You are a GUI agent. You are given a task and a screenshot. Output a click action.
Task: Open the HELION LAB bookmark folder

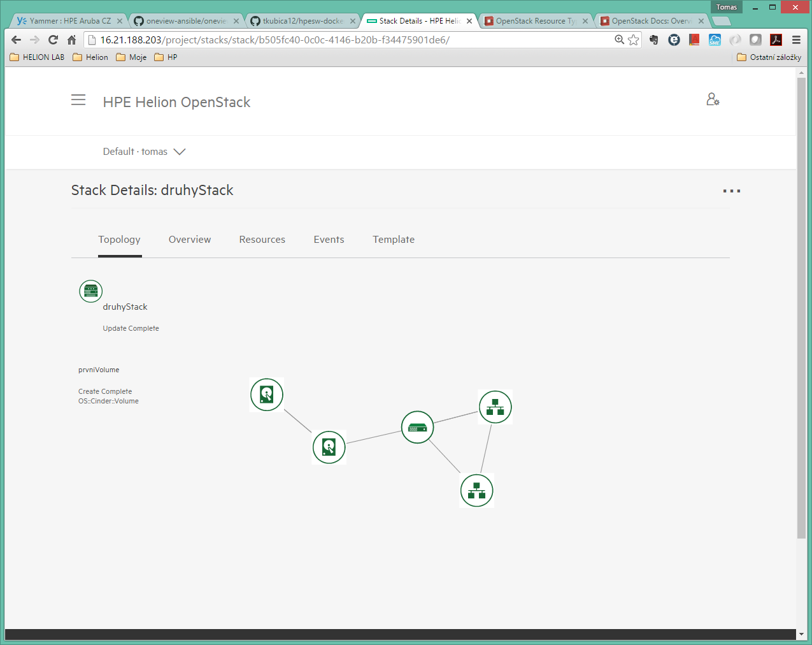(x=38, y=57)
